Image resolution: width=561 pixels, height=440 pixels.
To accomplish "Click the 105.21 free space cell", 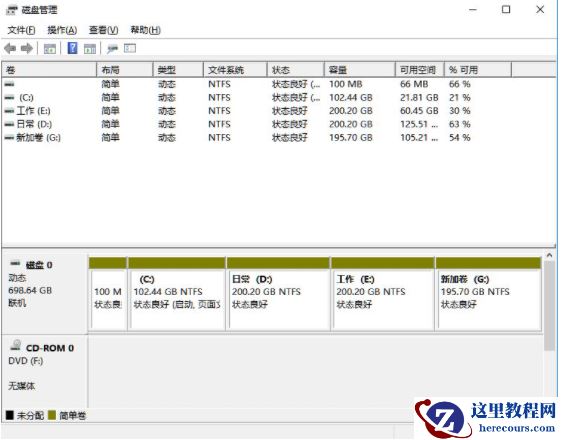I will pos(419,137).
